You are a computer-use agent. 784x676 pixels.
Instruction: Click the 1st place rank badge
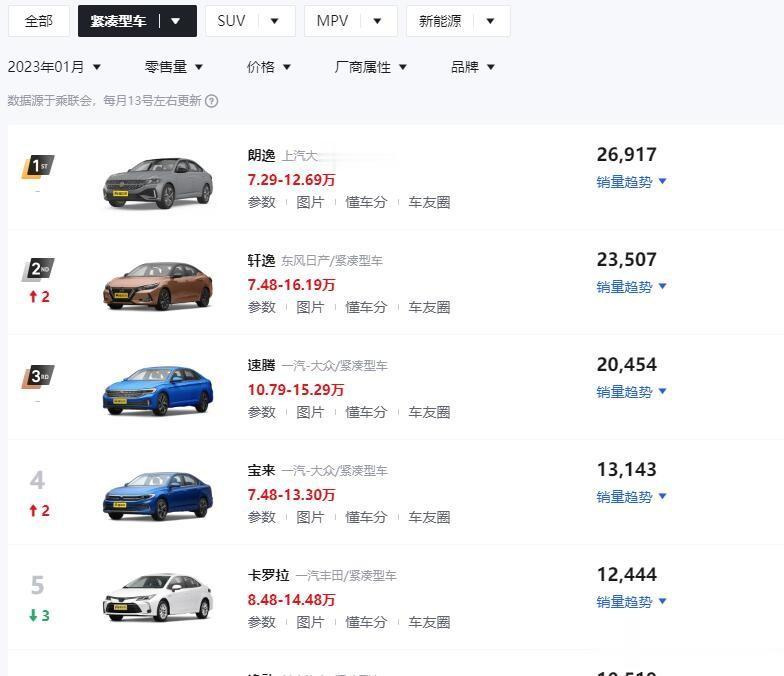tap(38, 166)
